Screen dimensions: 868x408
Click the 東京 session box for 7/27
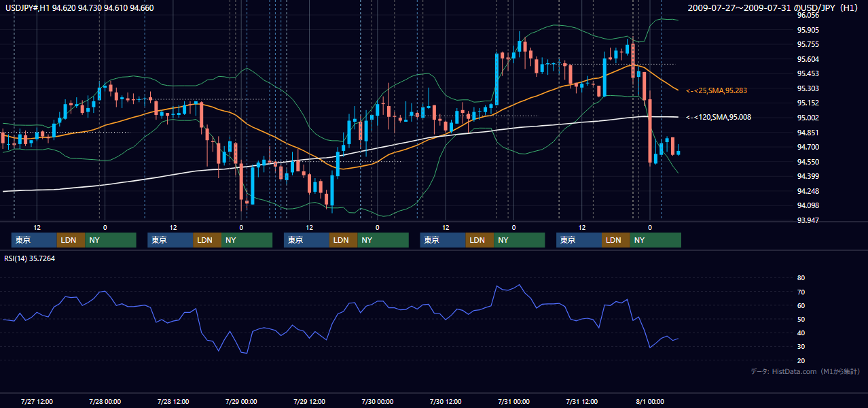pos(34,240)
